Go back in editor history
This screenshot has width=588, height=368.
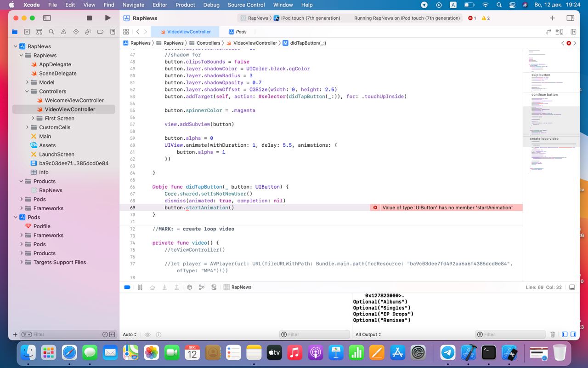click(x=138, y=32)
